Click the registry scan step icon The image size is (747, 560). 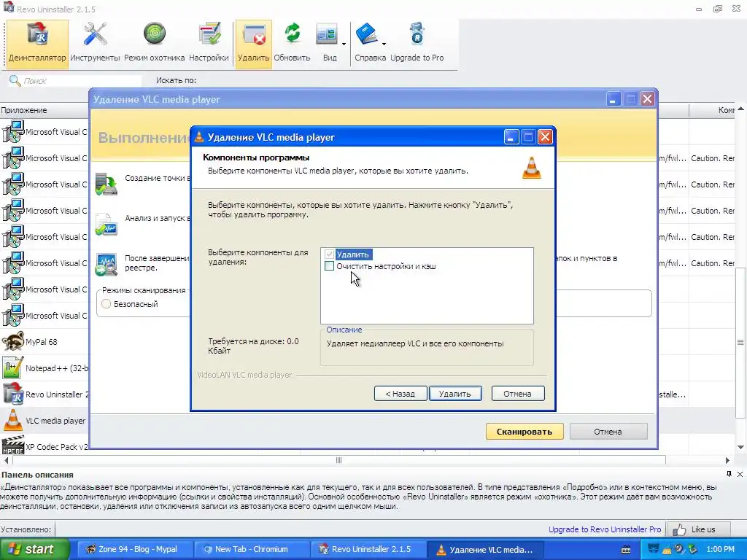pyautogui.click(x=107, y=265)
